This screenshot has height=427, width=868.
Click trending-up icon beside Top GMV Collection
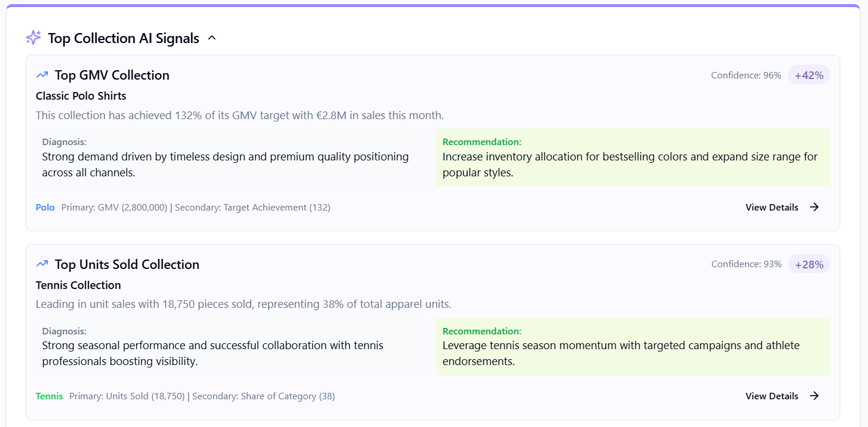point(42,75)
